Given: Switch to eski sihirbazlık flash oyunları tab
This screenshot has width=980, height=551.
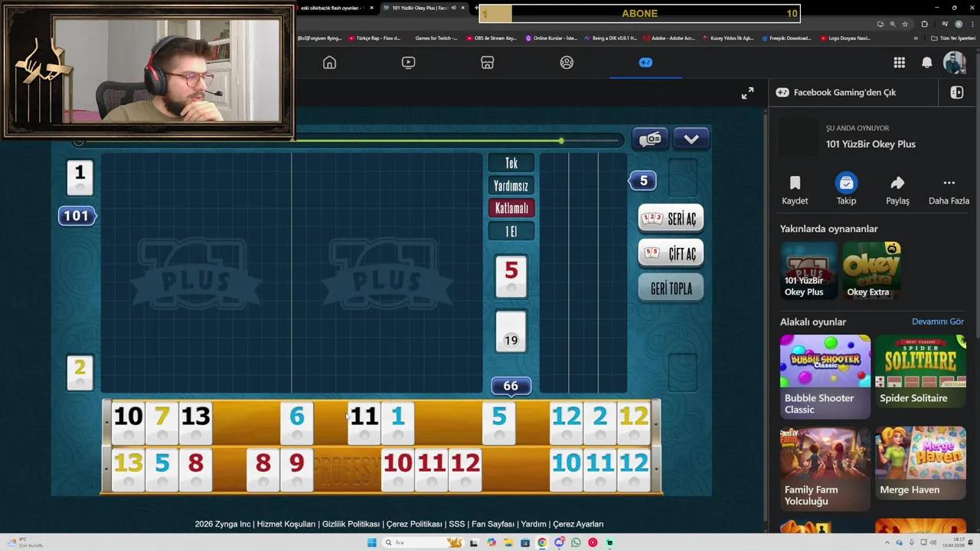Looking at the screenshot, I should 334,8.
